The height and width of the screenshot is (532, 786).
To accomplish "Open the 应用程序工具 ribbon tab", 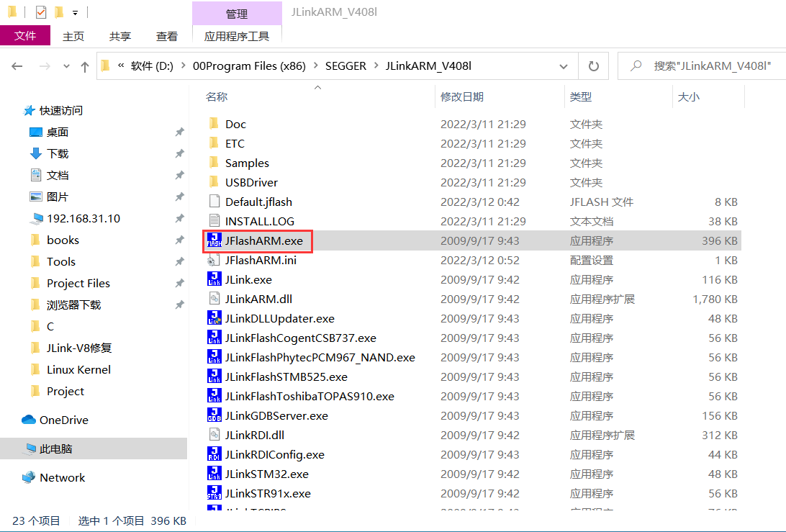I will pyautogui.click(x=237, y=36).
